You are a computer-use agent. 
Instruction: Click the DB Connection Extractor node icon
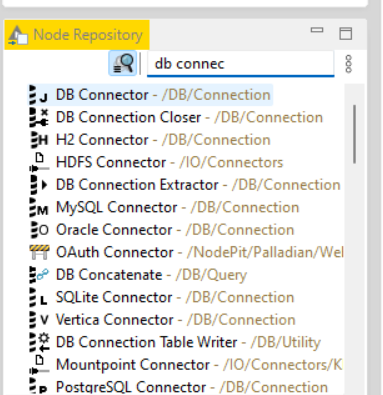[39, 185]
